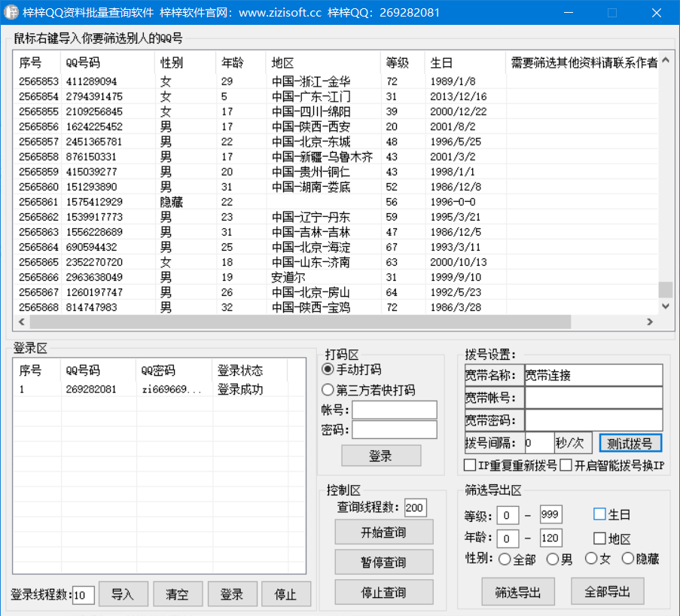Click the down arrow on the vertical scrollbar

(664, 306)
